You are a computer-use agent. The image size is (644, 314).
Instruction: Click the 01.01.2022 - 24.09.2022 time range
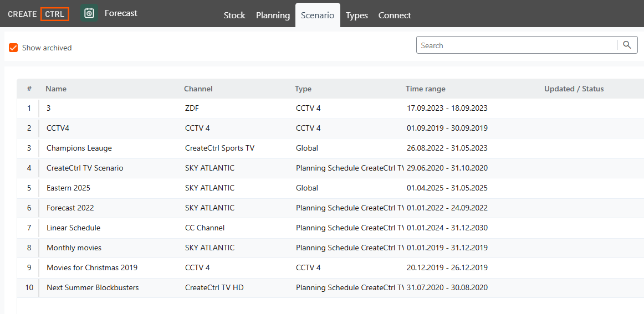[447, 208]
